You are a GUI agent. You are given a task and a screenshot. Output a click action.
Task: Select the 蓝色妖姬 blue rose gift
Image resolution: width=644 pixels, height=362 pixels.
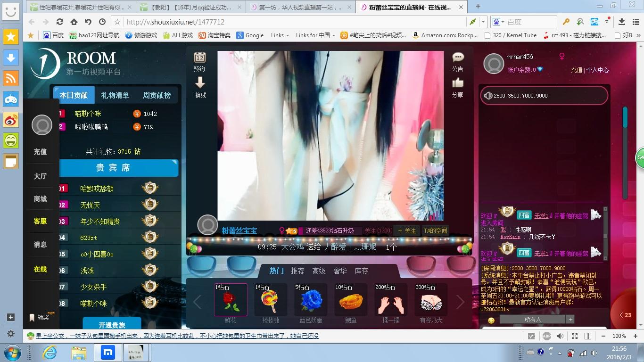tap(311, 299)
